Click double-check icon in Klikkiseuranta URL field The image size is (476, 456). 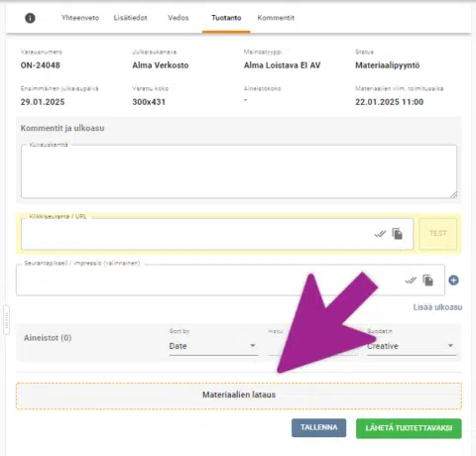(x=380, y=234)
